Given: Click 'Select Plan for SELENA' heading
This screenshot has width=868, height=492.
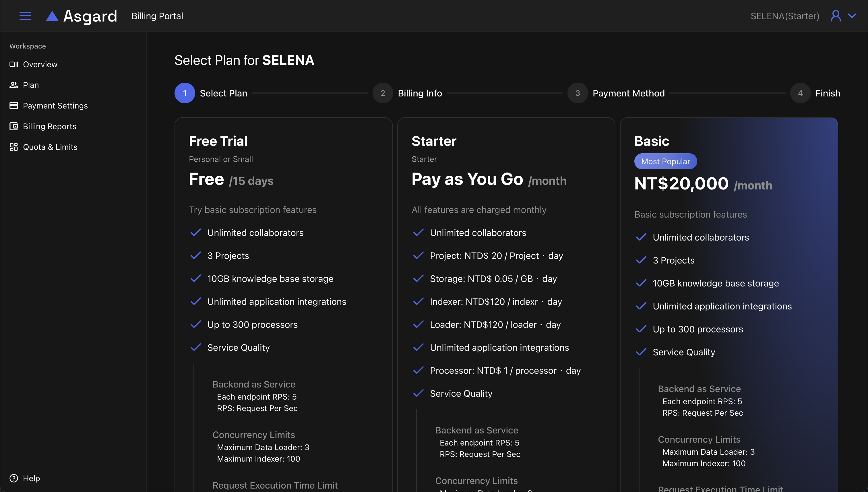Looking at the screenshot, I should tap(244, 60).
